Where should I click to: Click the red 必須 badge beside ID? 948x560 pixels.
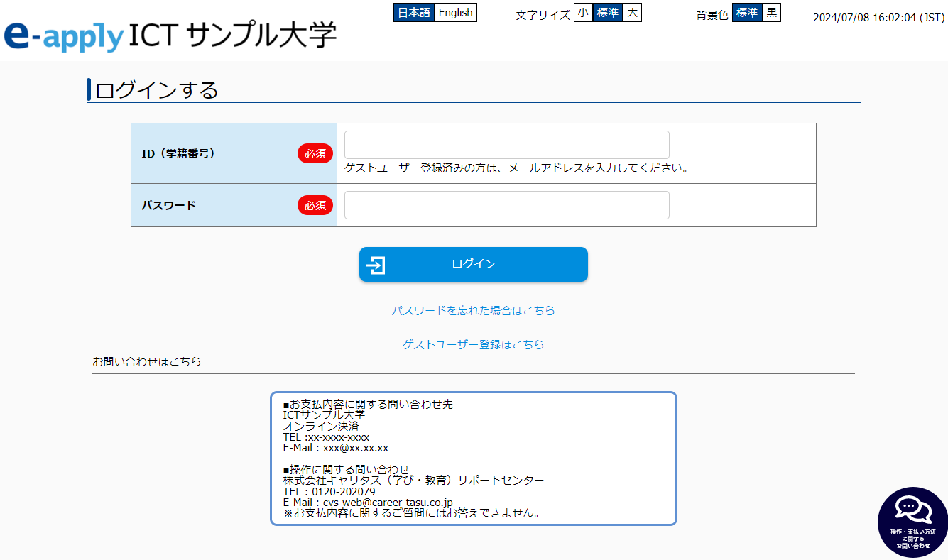(315, 153)
